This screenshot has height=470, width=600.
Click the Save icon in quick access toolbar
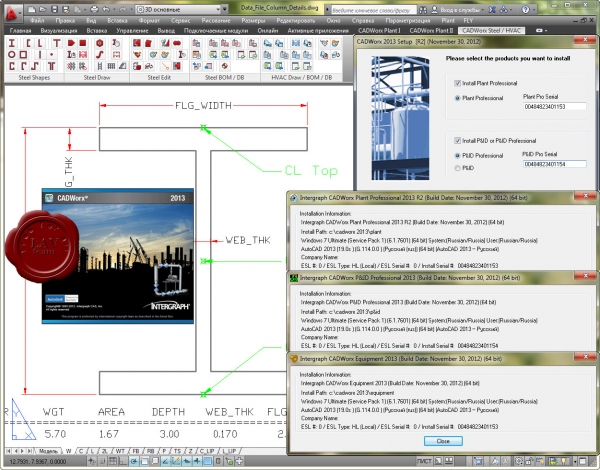tap(54, 9)
